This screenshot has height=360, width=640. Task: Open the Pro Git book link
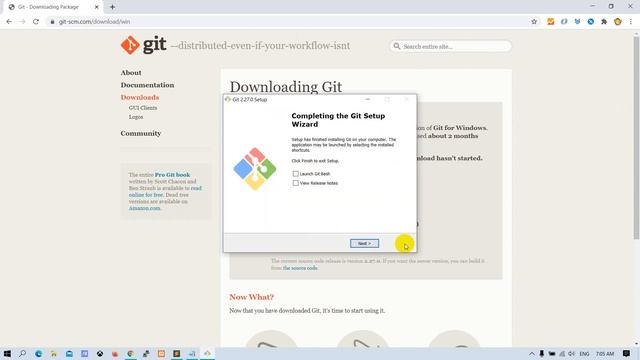172,175
